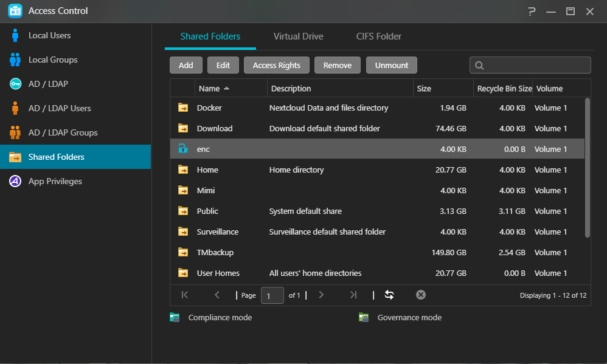
Task: Switch to the Virtual Drive tab
Action: (299, 36)
